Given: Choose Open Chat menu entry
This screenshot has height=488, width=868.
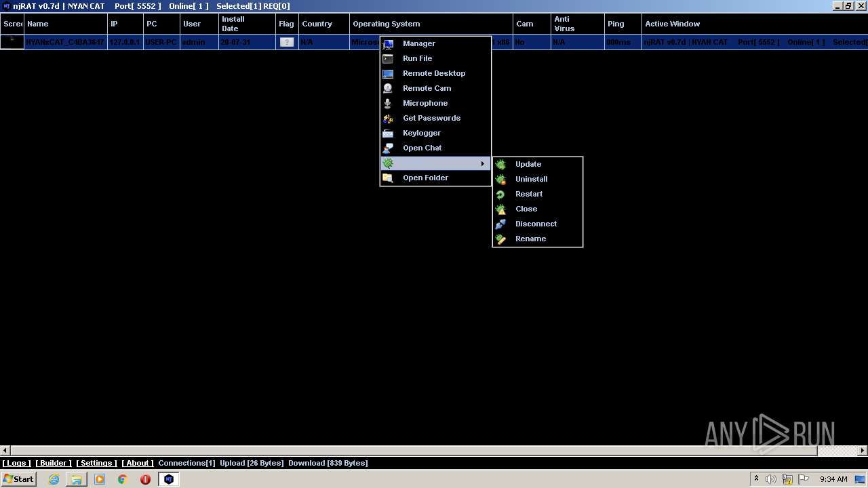Looking at the screenshot, I should [x=435, y=148].
